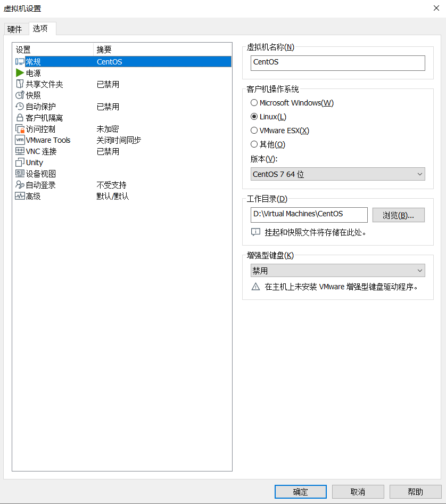Select the Microsoft Windows radio button
The image size is (446, 504).
pyautogui.click(x=254, y=103)
